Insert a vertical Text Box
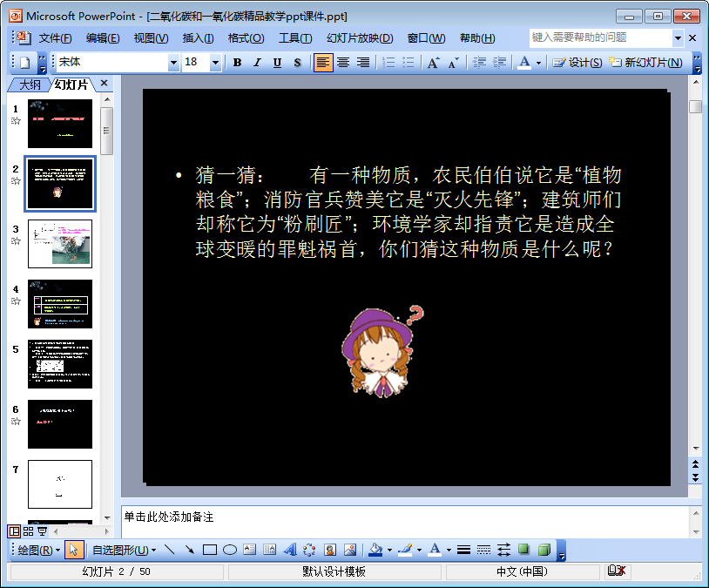Image resolution: width=709 pixels, height=588 pixels. (269, 550)
